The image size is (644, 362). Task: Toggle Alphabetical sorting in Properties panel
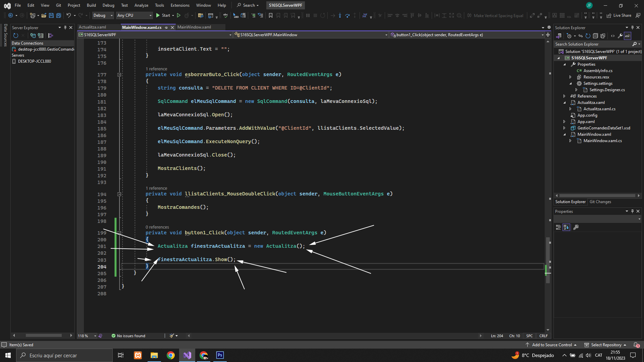tap(566, 227)
